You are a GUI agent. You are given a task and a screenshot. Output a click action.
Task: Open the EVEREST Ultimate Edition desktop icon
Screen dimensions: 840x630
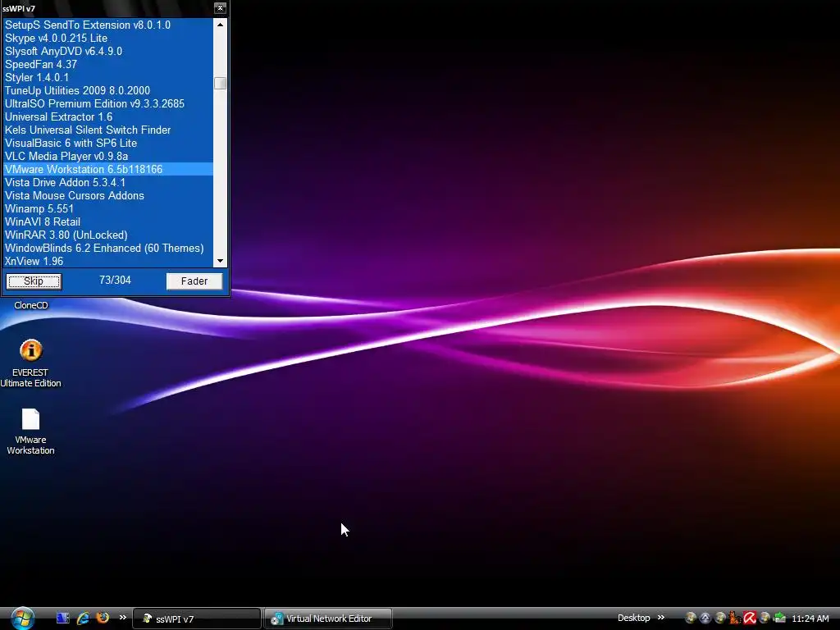pos(30,363)
